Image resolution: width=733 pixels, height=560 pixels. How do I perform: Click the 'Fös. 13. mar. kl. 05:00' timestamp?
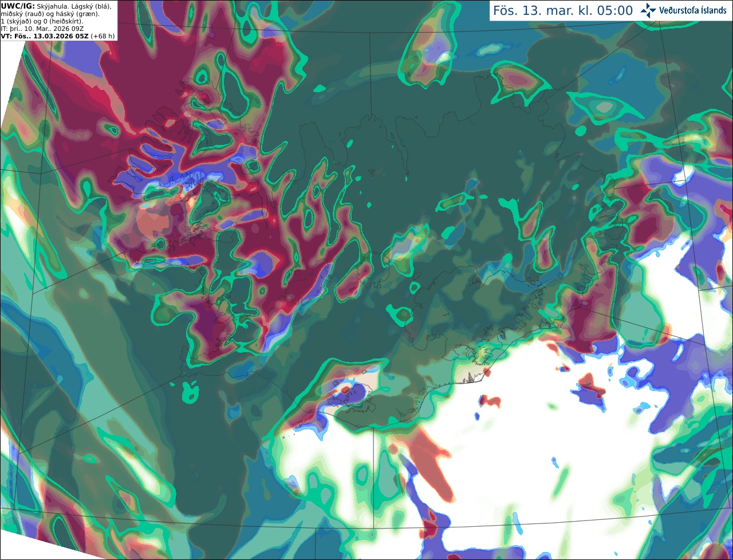563,10
